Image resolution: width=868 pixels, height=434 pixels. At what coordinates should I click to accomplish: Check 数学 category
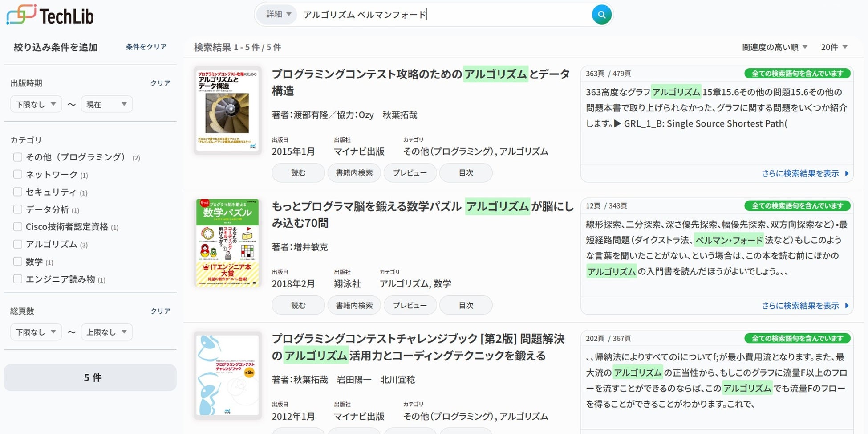pos(18,261)
